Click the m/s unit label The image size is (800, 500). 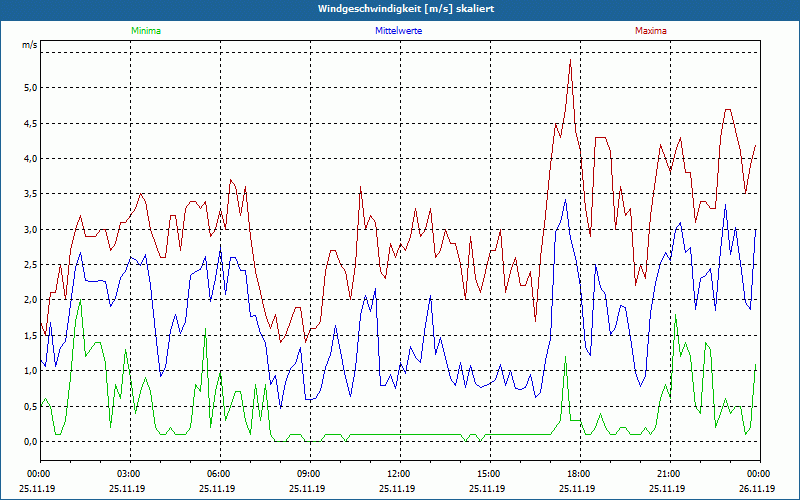(30, 45)
